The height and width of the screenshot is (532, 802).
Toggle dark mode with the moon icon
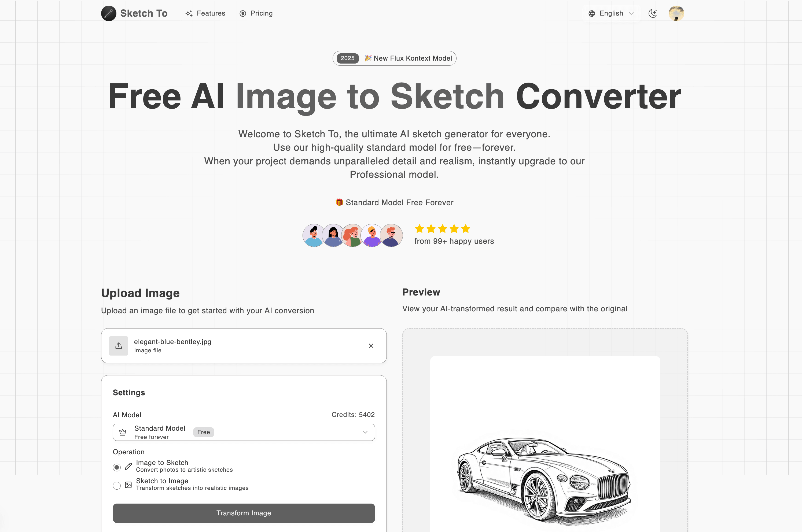(x=652, y=13)
